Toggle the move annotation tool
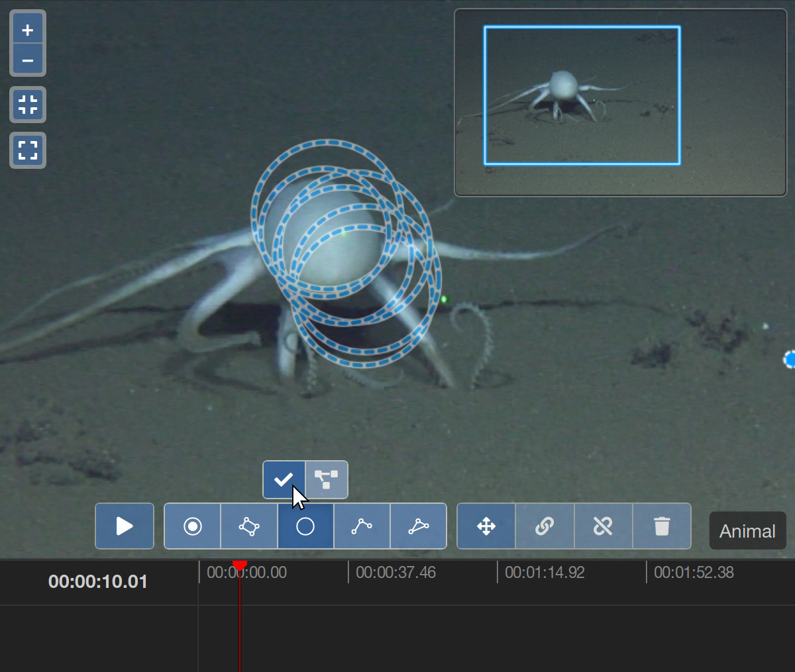Image resolution: width=795 pixels, height=672 pixels. click(x=486, y=526)
